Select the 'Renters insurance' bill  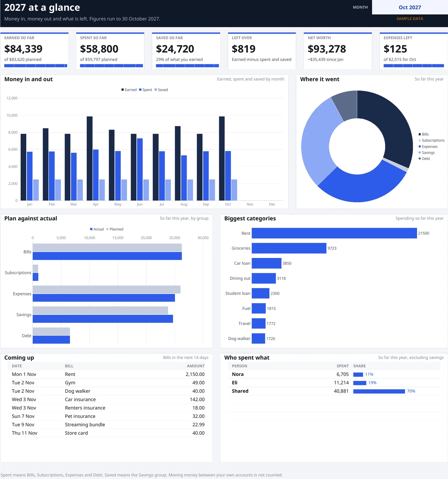tap(106, 408)
